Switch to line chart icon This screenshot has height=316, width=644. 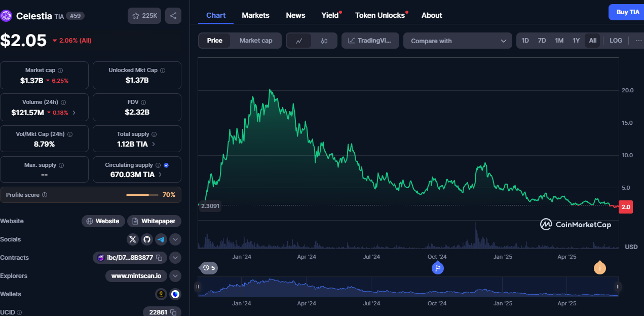[299, 41]
